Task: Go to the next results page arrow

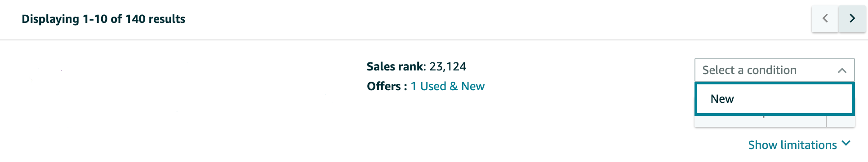Action: (852, 18)
